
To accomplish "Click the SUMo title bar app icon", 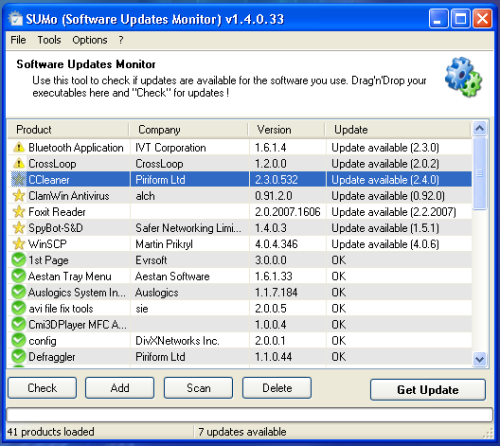I will [x=15, y=19].
